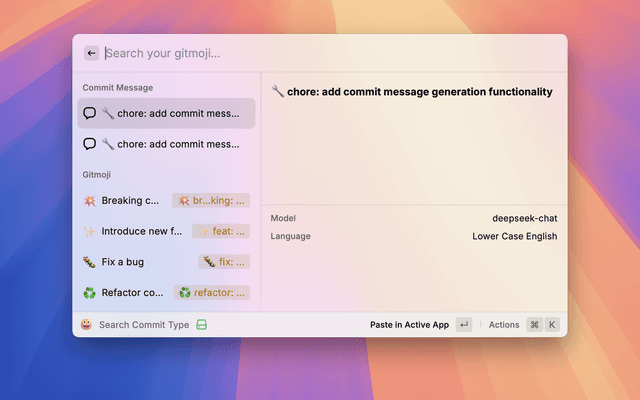Image resolution: width=640 pixels, height=400 pixels.
Task: Click the "feat:" tag badge
Action: [221, 231]
